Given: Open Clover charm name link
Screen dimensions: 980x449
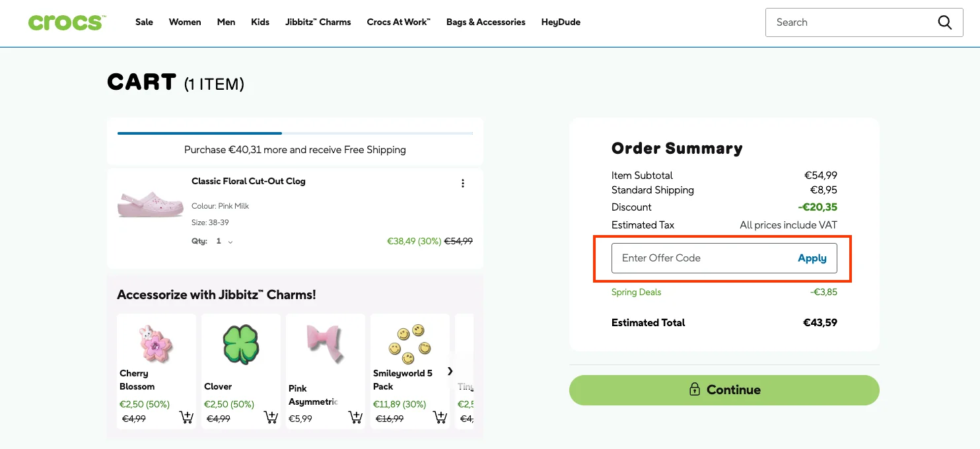Looking at the screenshot, I should [x=218, y=386].
